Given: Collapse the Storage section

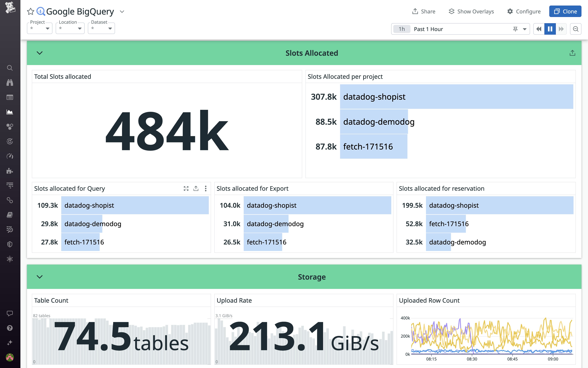Looking at the screenshot, I should [x=40, y=277].
